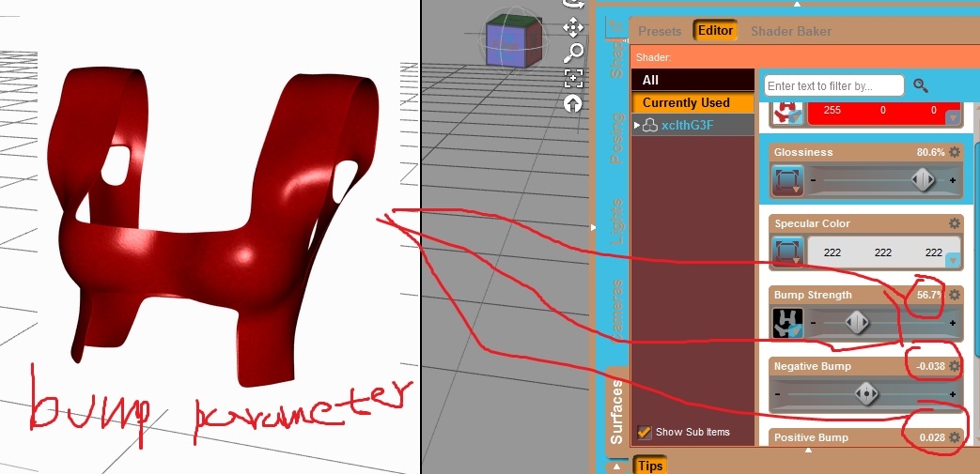Click the search magnifier beside the filter box
The height and width of the screenshot is (474, 980).
tap(920, 85)
